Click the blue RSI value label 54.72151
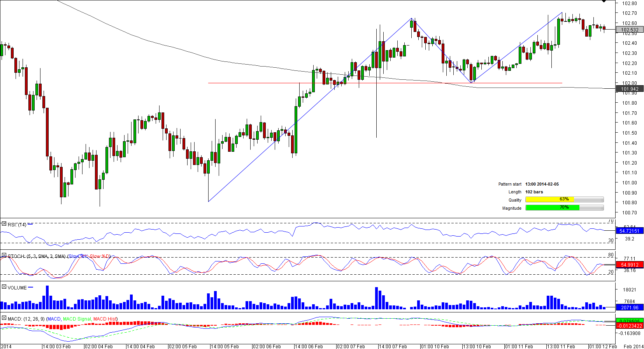The image size is (644, 349). pos(629,231)
